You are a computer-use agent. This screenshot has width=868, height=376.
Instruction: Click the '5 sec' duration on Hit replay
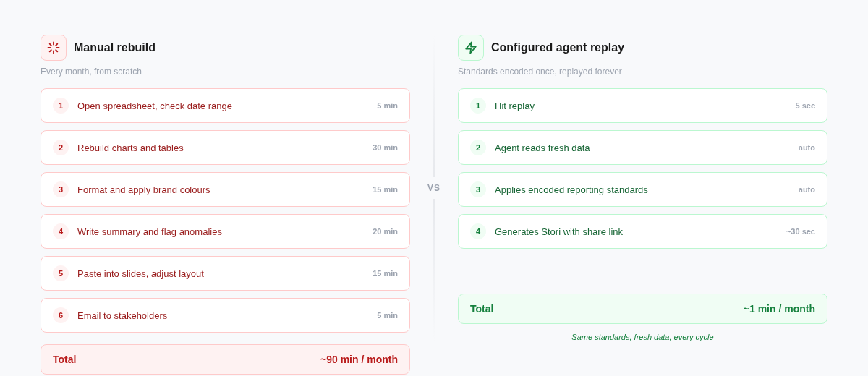805,106
